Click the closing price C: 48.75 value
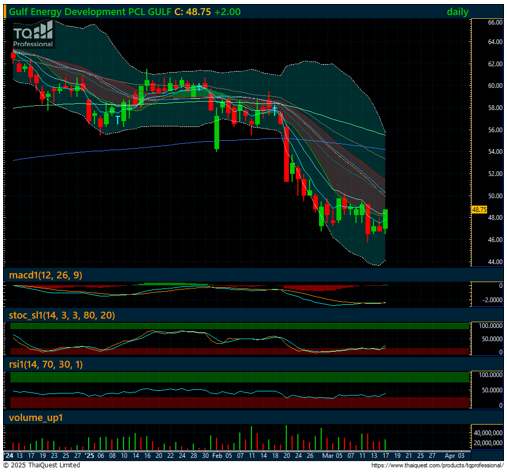This screenshot has width=507, height=472. (193, 12)
